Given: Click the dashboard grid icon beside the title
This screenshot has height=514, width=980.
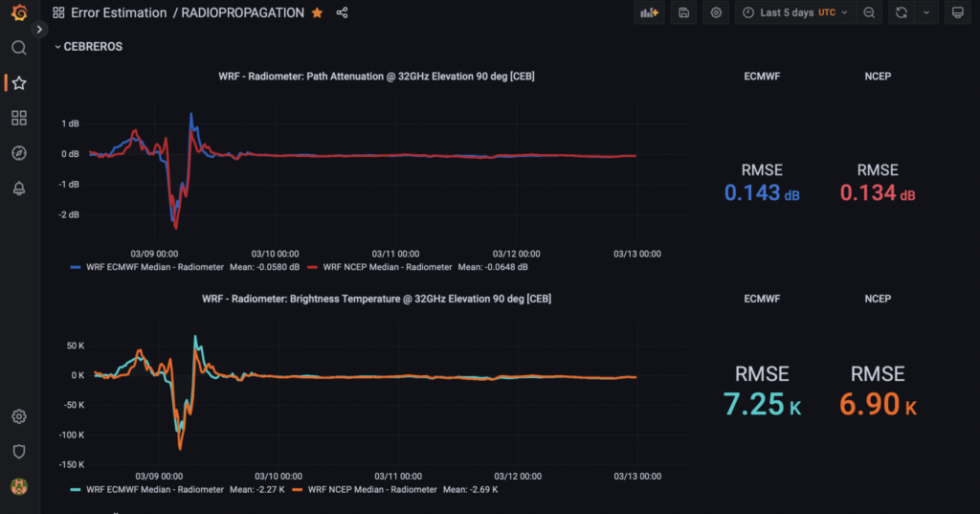Looking at the screenshot, I should (58, 12).
